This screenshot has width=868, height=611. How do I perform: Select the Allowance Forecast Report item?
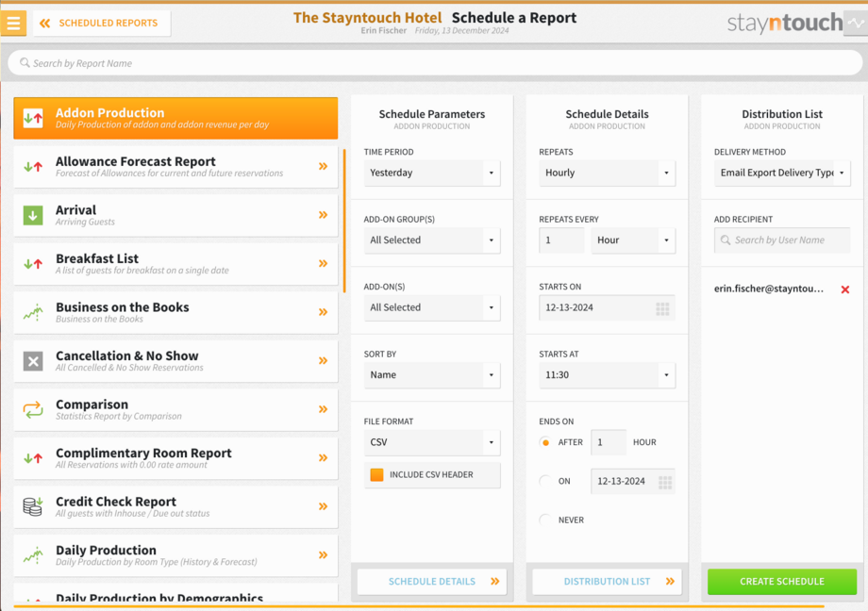coord(175,167)
